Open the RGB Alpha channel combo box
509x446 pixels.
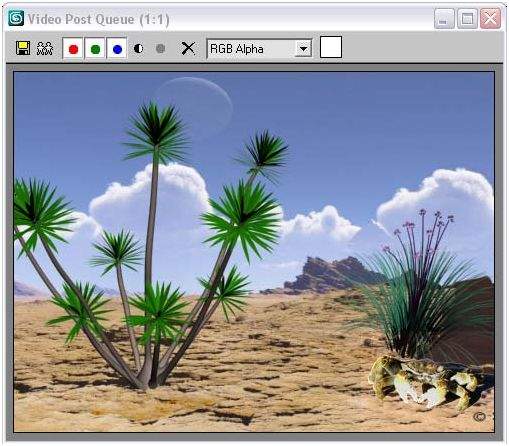point(259,49)
